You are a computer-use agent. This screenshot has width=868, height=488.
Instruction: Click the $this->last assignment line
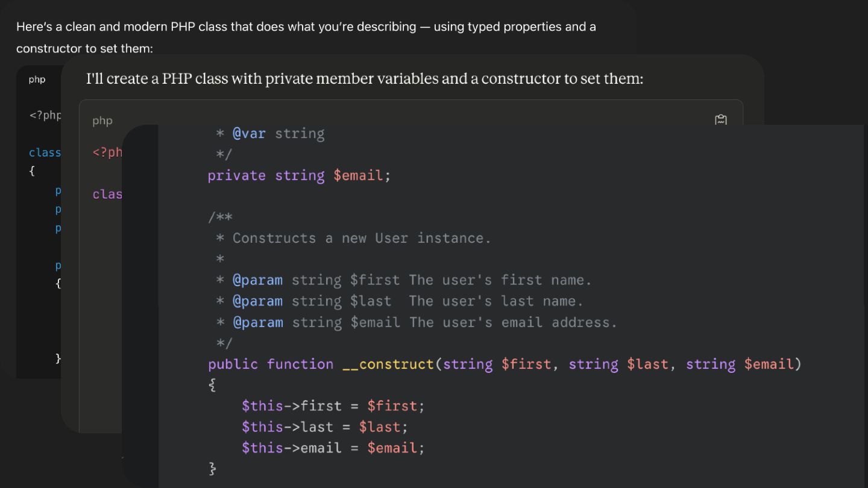pyautogui.click(x=325, y=427)
